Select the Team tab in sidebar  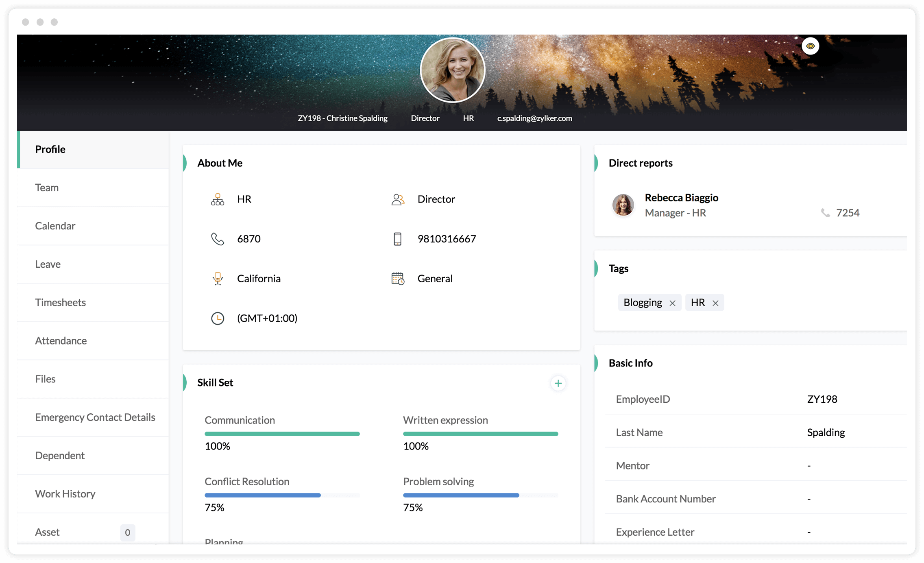tap(47, 188)
